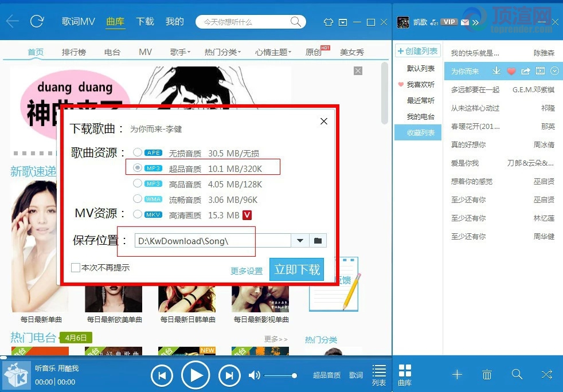The width and height of the screenshot is (563, 392).
Task: Change the 超品音质 playback quality
Action: (x=327, y=375)
